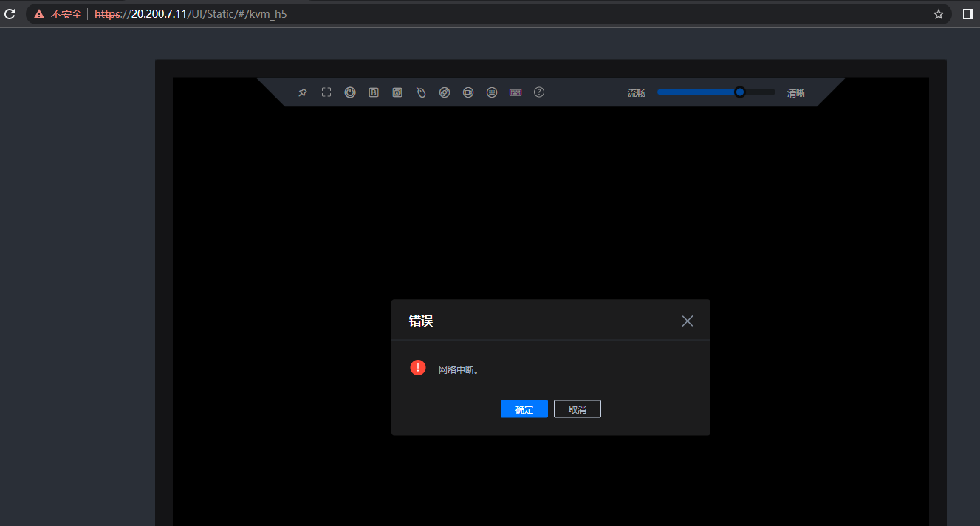Click the browser reload icon
The image size is (980, 526).
(10, 14)
